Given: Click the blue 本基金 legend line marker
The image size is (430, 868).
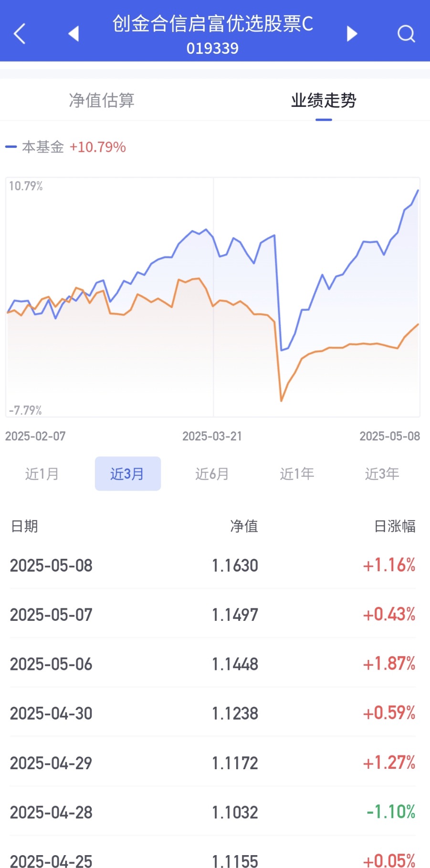Looking at the screenshot, I should pyautogui.click(x=11, y=147).
